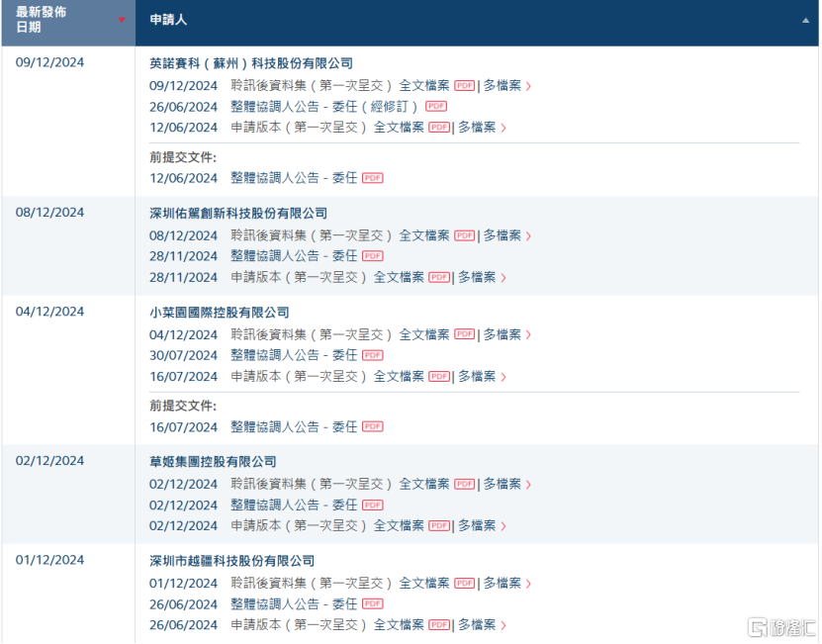Open 小菜園 16/07/2024 整體協調人公告 委任 PDF

[373, 427]
